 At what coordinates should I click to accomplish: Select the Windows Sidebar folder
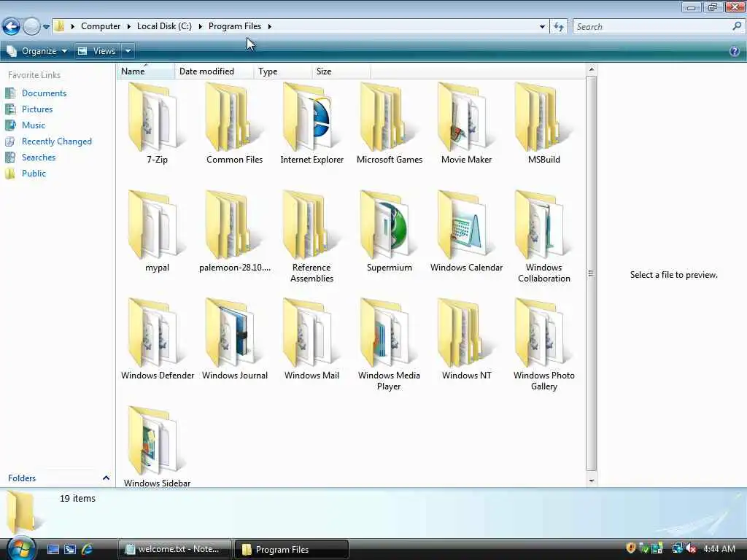(x=157, y=447)
